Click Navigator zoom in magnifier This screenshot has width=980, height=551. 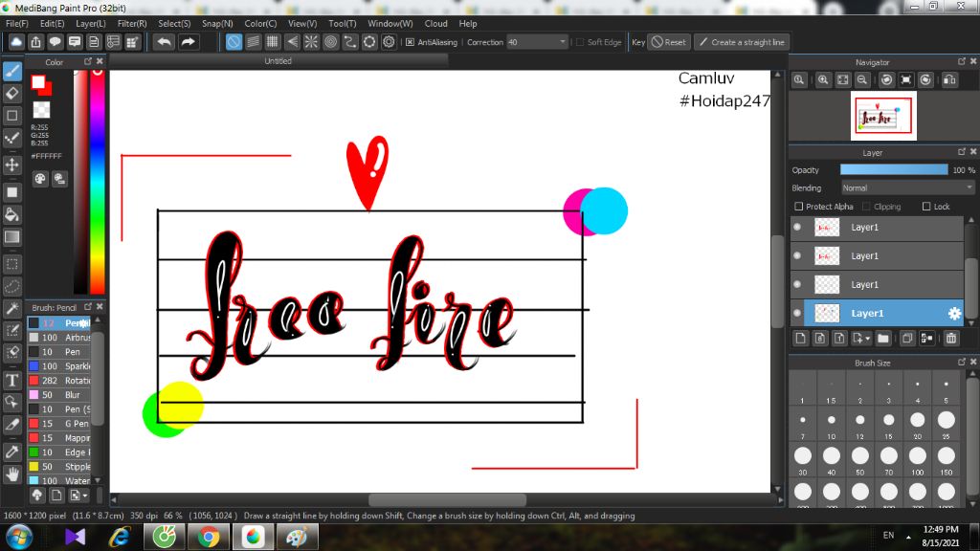(x=823, y=80)
